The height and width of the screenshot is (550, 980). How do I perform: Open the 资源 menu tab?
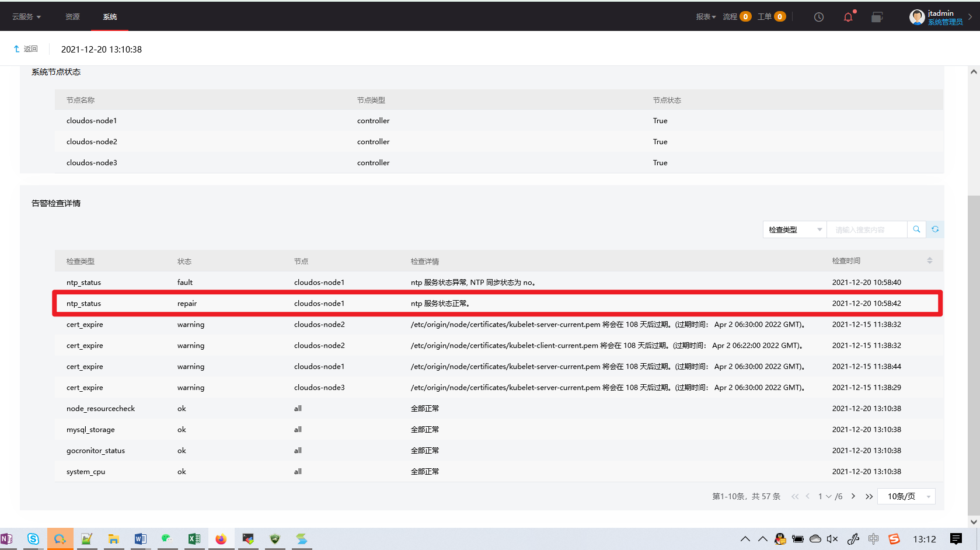(x=72, y=17)
